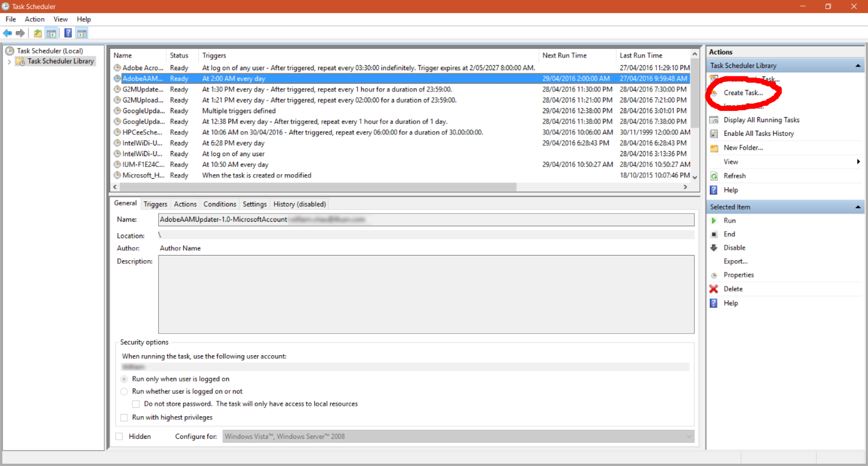The image size is (868, 466).
Task: Click the task list horizontal scrollbar thumb
Action: tap(318, 187)
